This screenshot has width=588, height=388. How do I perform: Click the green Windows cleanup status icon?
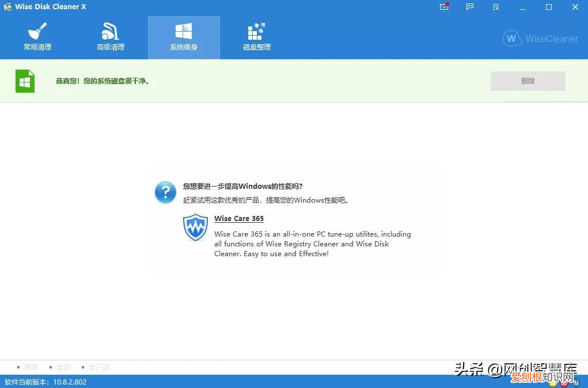[25, 81]
